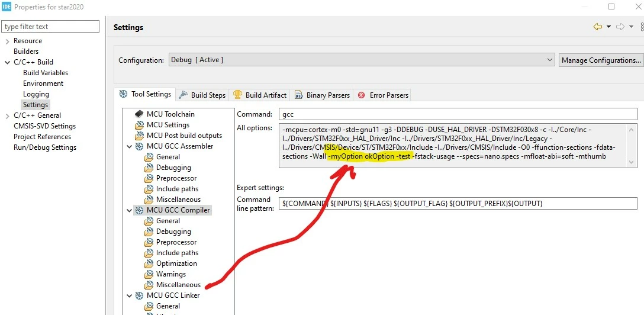Click All options scrollbar down arrow
The width and height of the screenshot is (644, 315).
coord(632,163)
